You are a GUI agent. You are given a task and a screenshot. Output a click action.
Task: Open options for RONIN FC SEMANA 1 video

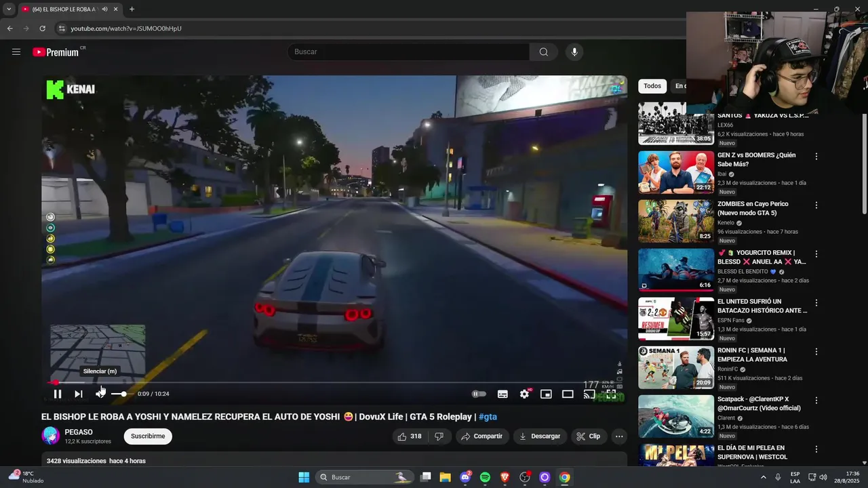click(816, 352)
